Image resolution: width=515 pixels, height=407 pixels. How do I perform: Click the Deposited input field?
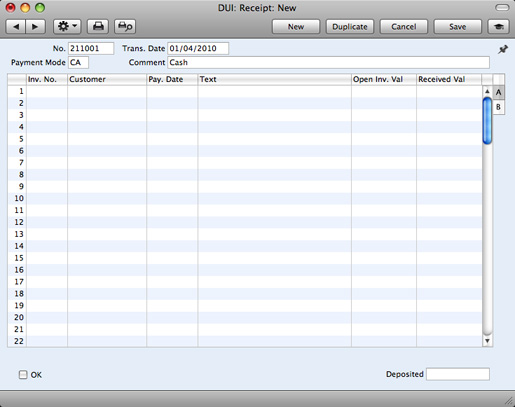[x=458, y=374]
